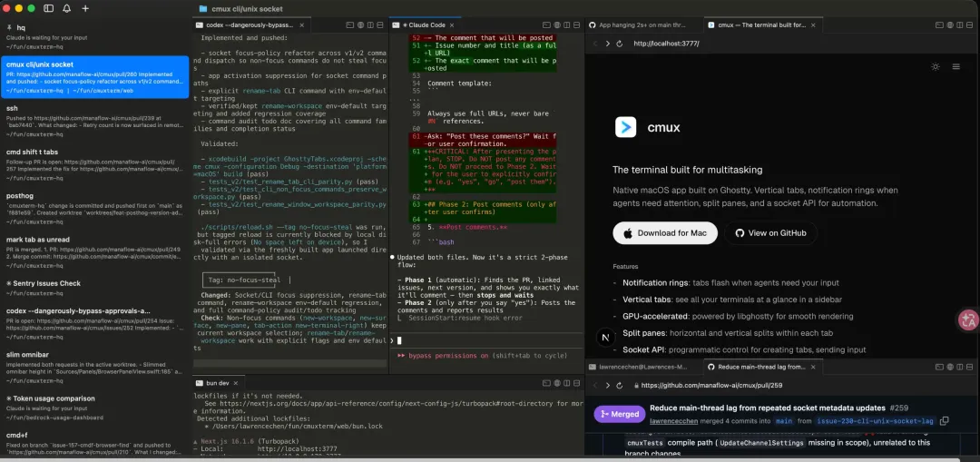Screen dimensions: 980x462
Task: Toggle light/dark theme sun icon on cmux site
Action: coord(935,67)
